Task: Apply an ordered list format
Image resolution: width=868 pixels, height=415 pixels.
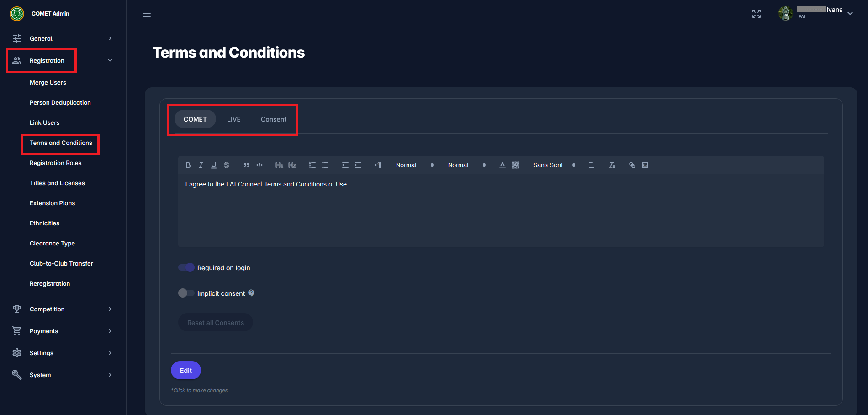Action: [312, 165]
